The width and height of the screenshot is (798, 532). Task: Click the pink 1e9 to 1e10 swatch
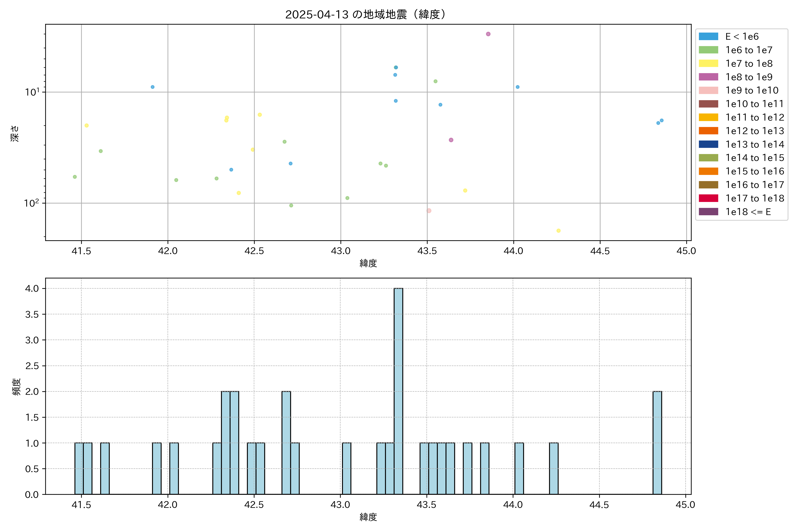click(x=708, y=91)
